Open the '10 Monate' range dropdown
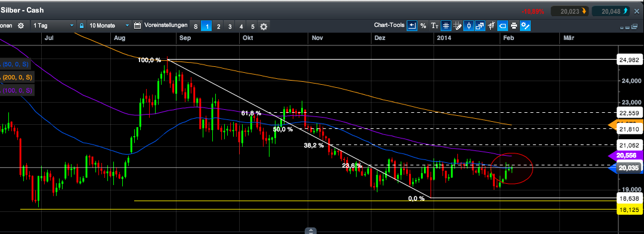The image size is (644, 234). [109, 26]
